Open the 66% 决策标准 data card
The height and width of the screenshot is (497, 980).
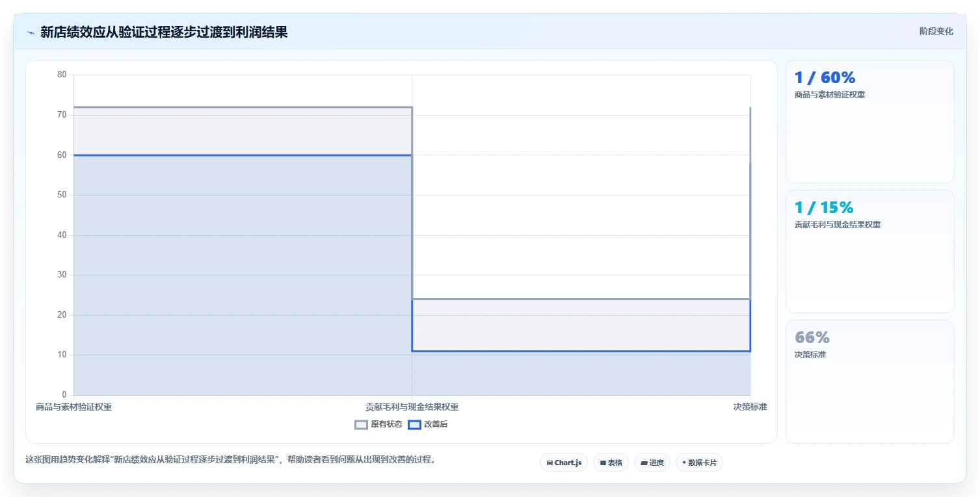point(869,381)
